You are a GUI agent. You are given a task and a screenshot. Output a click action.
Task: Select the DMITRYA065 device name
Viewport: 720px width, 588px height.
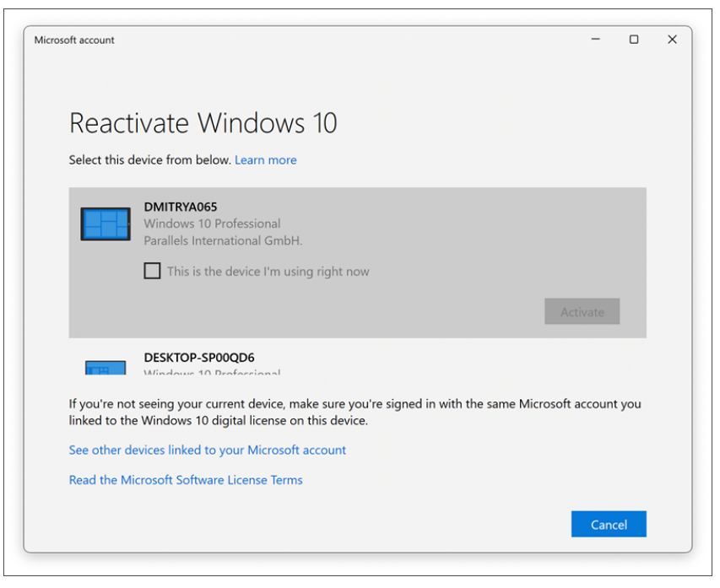pyautogui.click(x=181, y=207)
